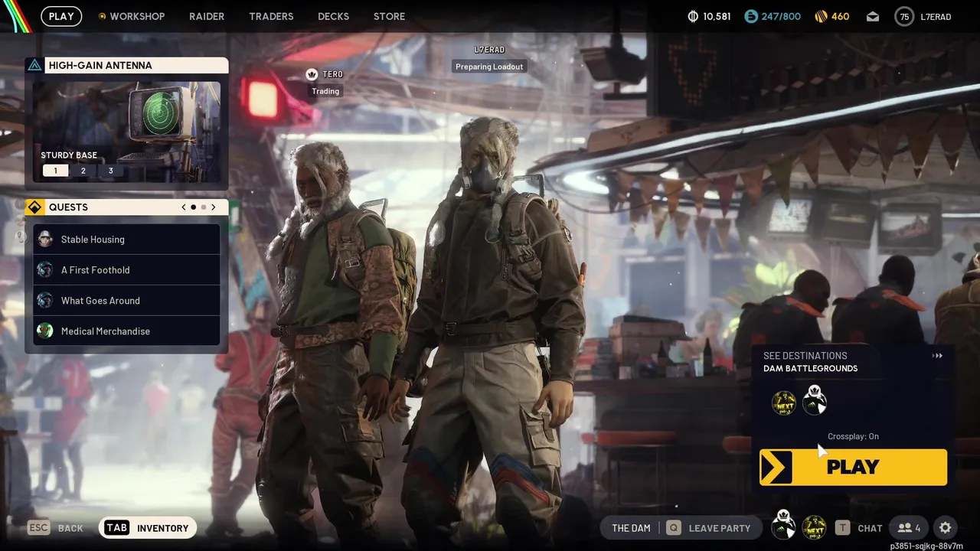
Task: Open the settings gear icon
Action: pos(946,528)
